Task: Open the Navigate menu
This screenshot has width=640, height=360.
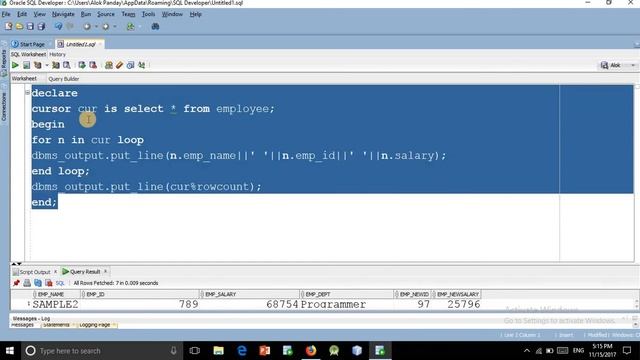Action: 63,14
